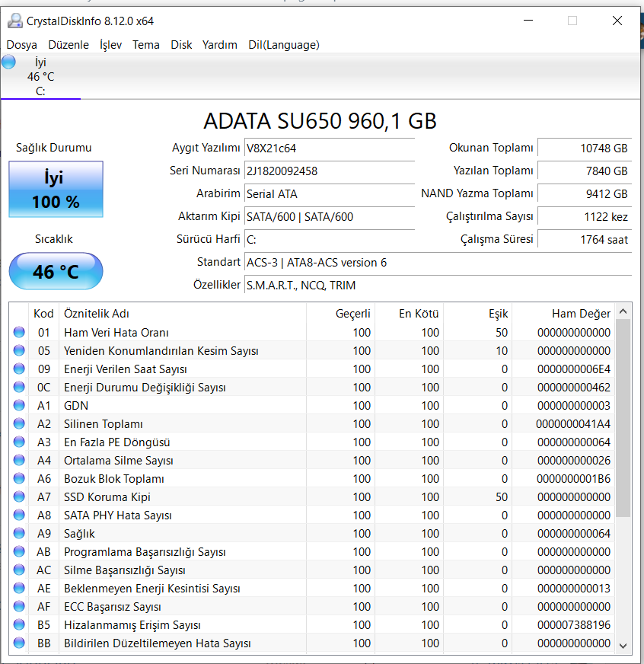Open the Dil(Language) menu
This screenshot has width=644, height=664.
283,45
